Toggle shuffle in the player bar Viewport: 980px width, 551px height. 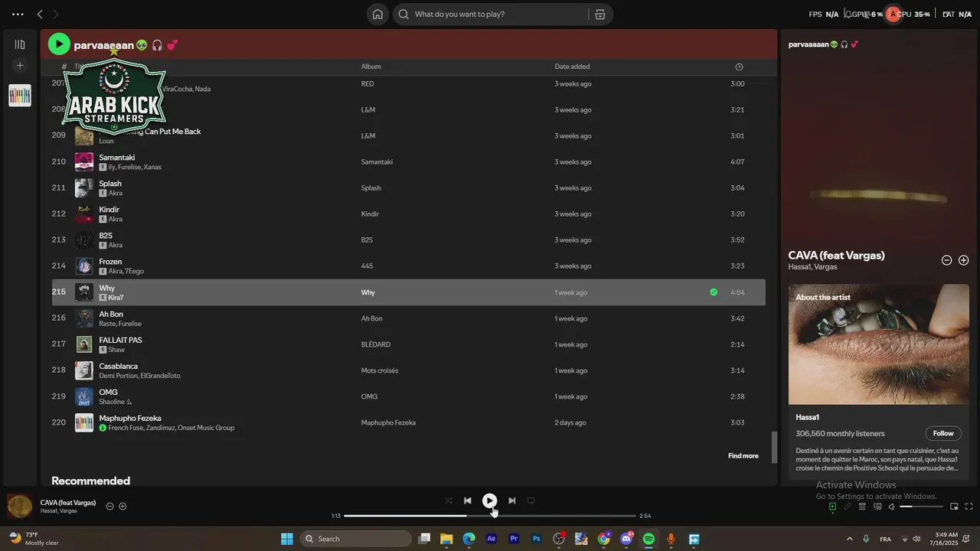pos(449,500)
